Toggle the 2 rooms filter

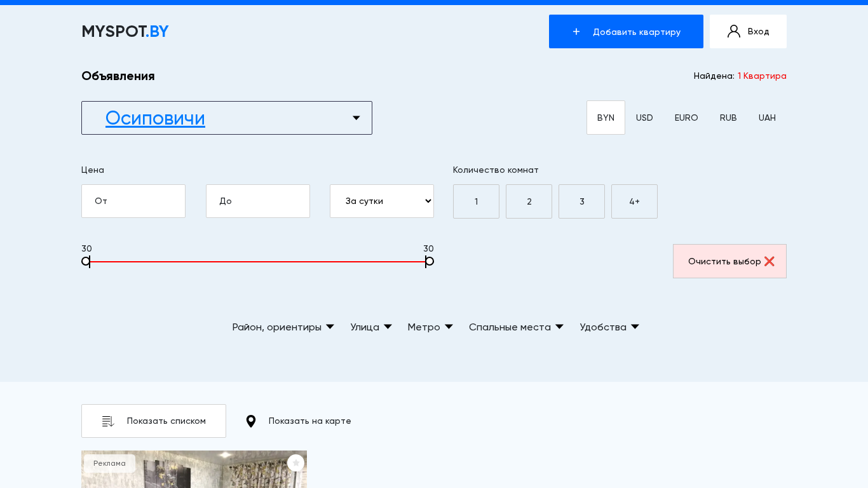coord(529,201)
